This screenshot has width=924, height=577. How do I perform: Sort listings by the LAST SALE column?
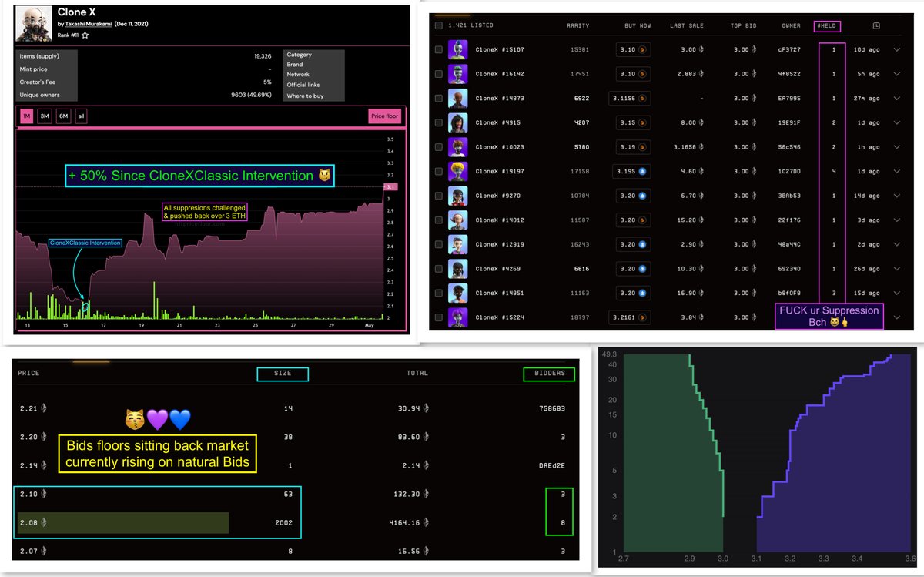tap(688, 25)
